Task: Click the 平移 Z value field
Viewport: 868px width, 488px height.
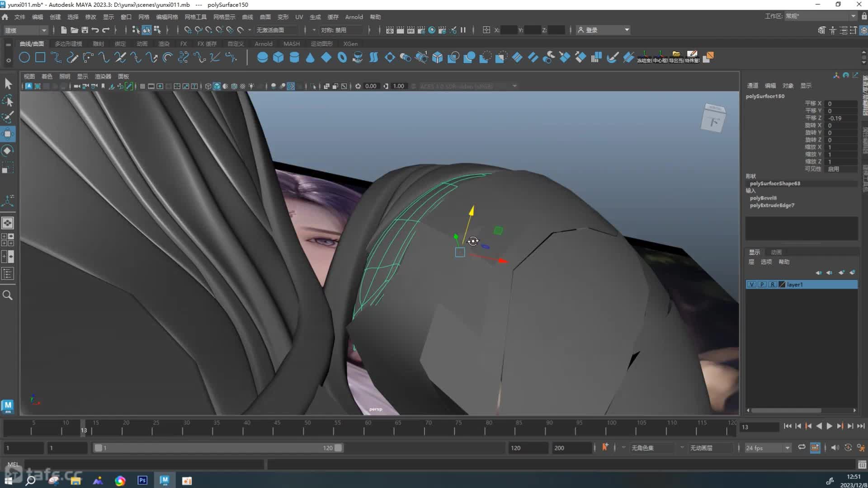Action: coord(841,118)
